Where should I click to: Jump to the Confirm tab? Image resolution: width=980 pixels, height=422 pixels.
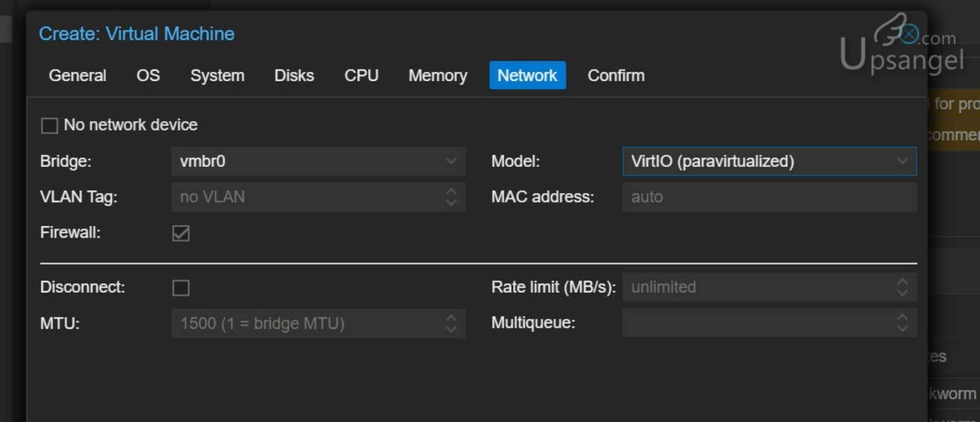(x=616, y=76)
